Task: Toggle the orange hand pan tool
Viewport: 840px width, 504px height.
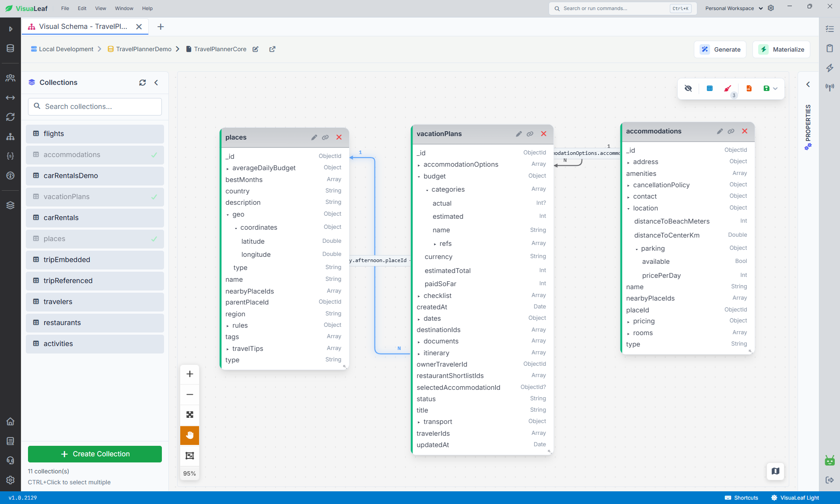Action: tap(190, 435)
